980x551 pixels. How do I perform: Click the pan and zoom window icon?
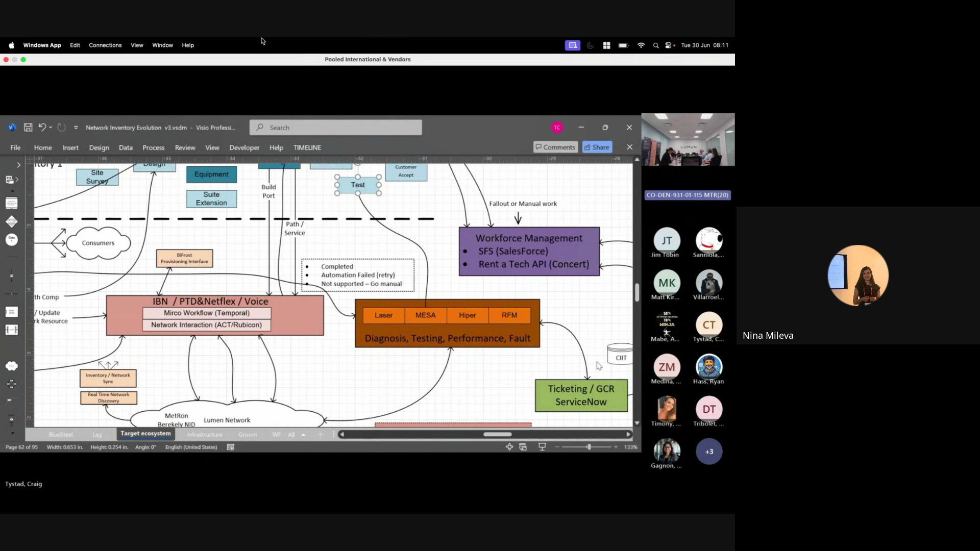(509, 447)
